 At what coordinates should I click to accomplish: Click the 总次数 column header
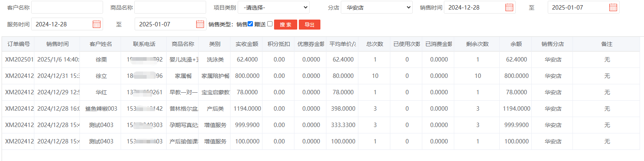375,44
